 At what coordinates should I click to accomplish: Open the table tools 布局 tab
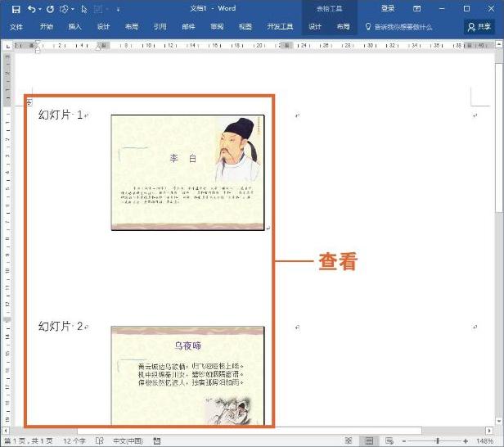(x=343, y=26)
